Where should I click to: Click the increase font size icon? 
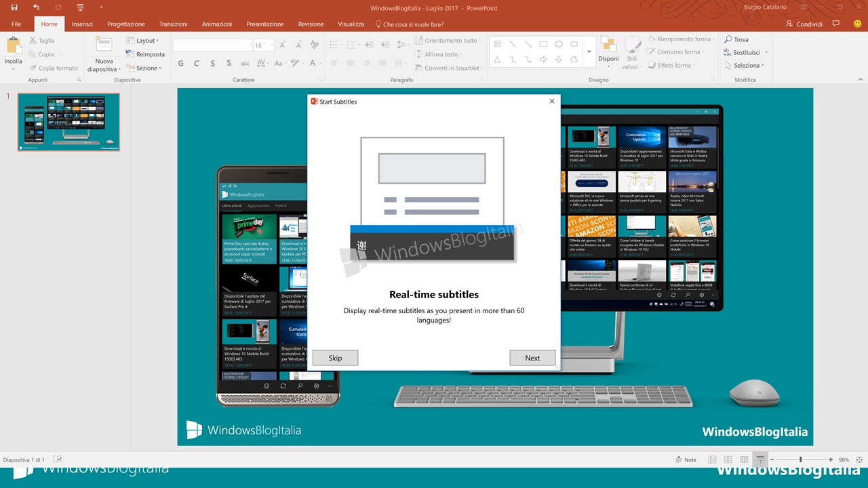(x=283, y=45)
